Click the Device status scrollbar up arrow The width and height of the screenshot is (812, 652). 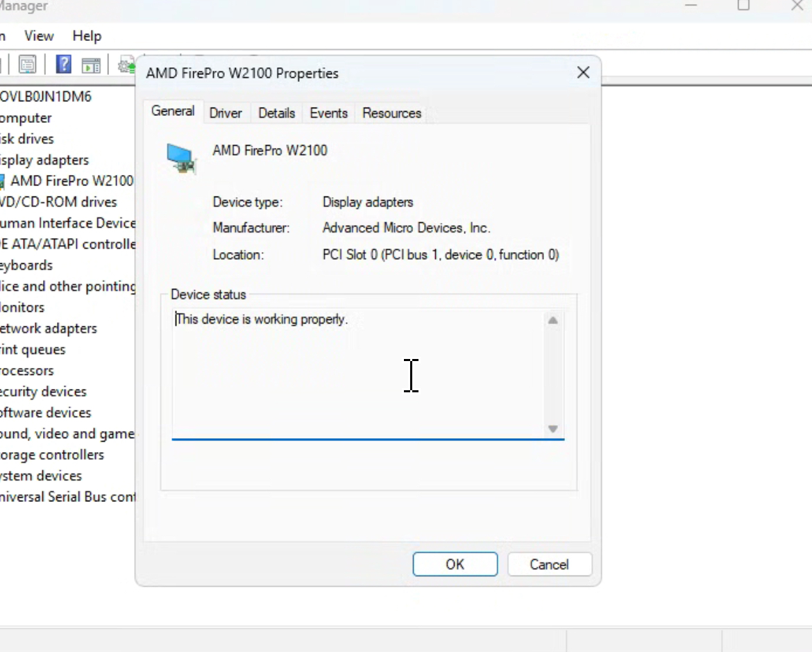tap(553, 321)
